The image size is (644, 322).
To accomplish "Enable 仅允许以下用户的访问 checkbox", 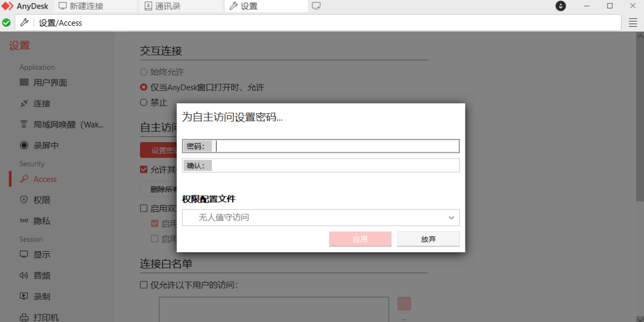I will 144,285.
